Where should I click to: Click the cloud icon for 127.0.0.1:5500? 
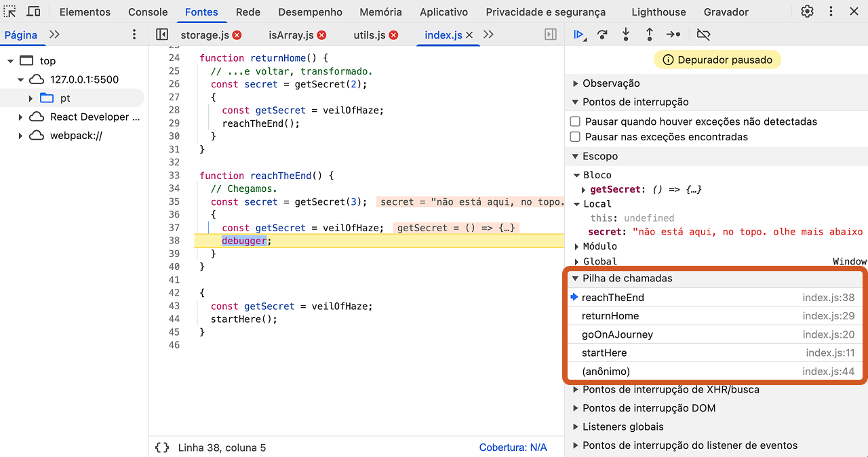point(37,79)
